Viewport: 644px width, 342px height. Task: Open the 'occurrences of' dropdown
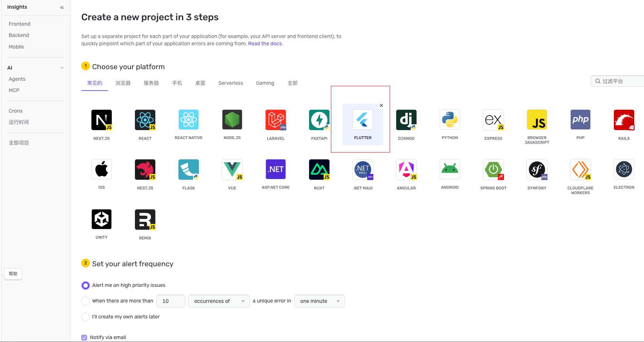tap(219, 301)
